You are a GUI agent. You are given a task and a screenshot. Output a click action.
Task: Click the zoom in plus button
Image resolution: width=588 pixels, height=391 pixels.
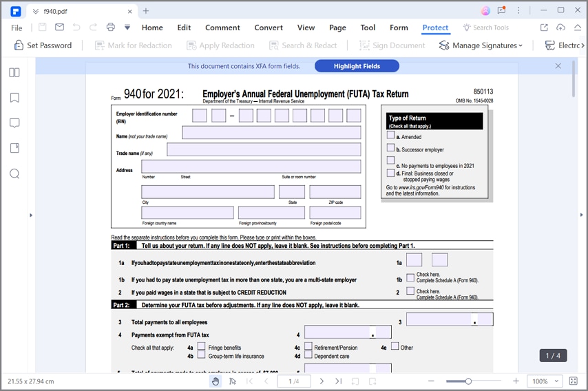(516, 381)
